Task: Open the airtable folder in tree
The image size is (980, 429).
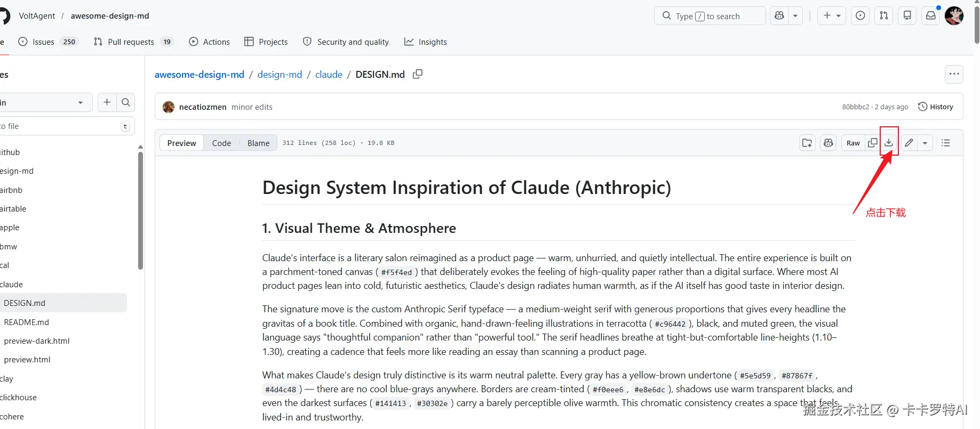Action: tap(13, 209)
